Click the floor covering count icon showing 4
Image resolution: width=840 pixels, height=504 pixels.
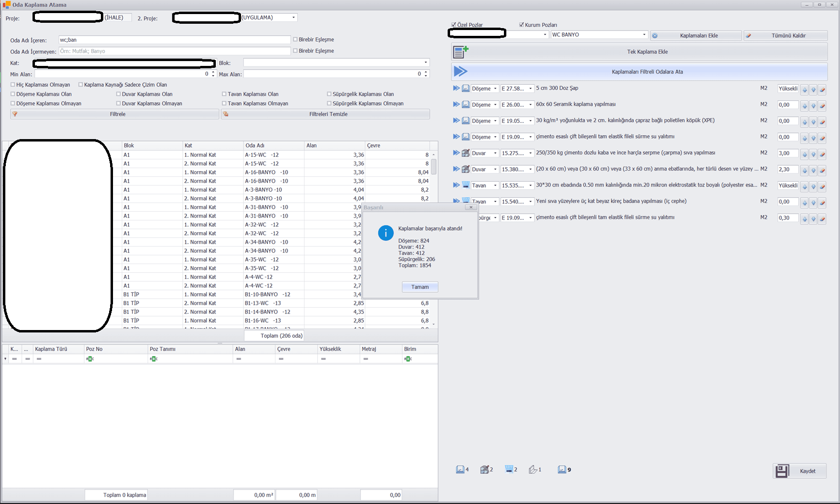pyautogui.click(x=460, y=469)
